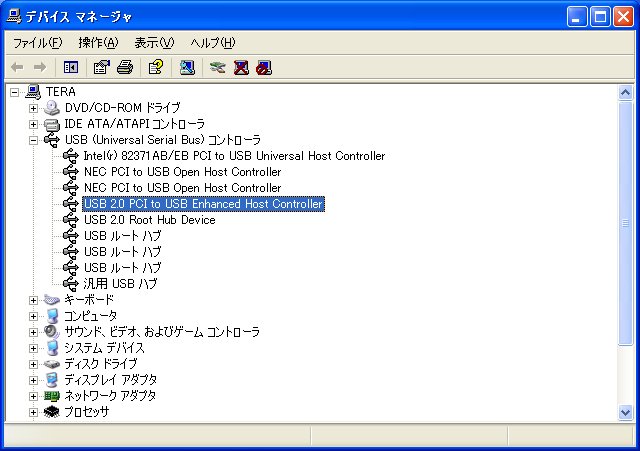Click the DVD/CD-ROM ドライブ disc icon

point(52,108)
